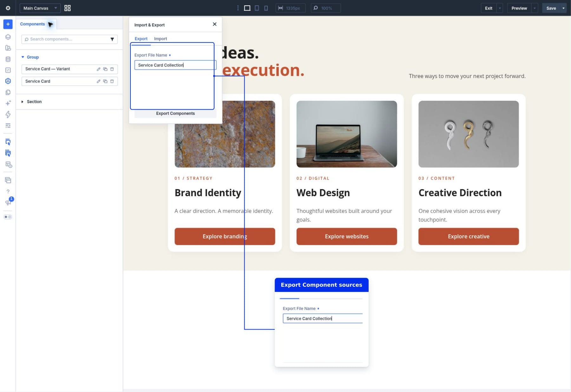The height and width of the screenshot is (392, 571).
Task: Delete the Service Card component
Action: coord(112,81)
